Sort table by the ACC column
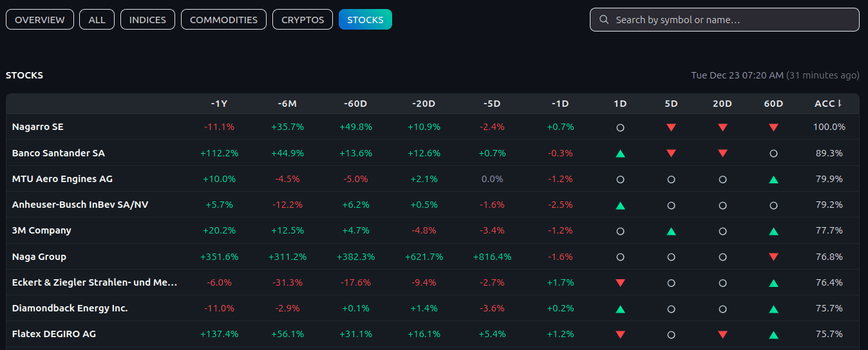868x350 pixels. tap(829, 104)
